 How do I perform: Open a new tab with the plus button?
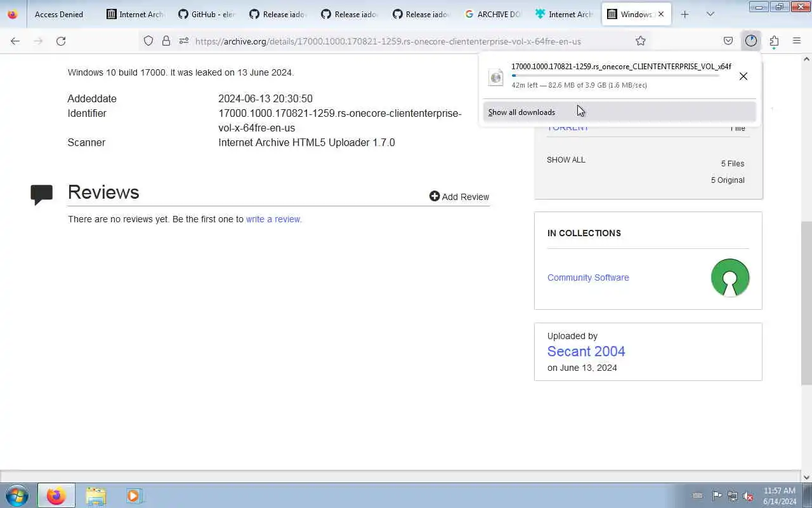684,14
